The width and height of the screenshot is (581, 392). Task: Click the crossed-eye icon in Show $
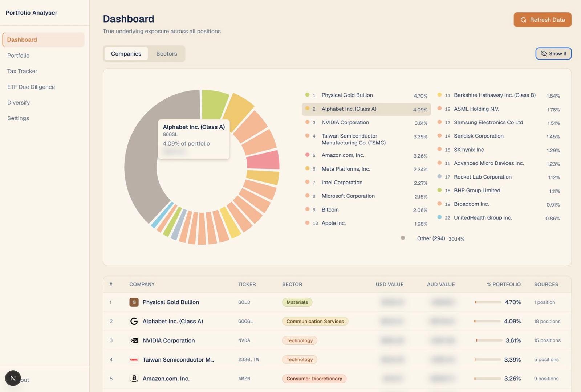[544, 53]
